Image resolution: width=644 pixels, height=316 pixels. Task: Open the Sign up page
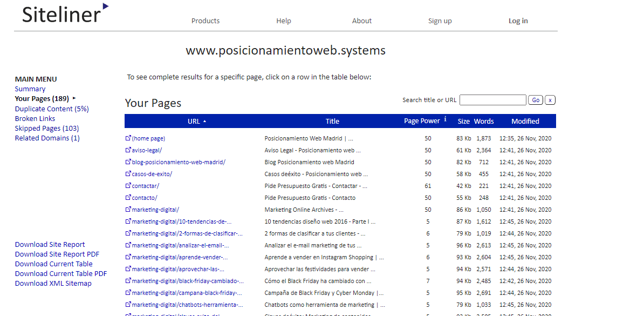pos(440,21)
